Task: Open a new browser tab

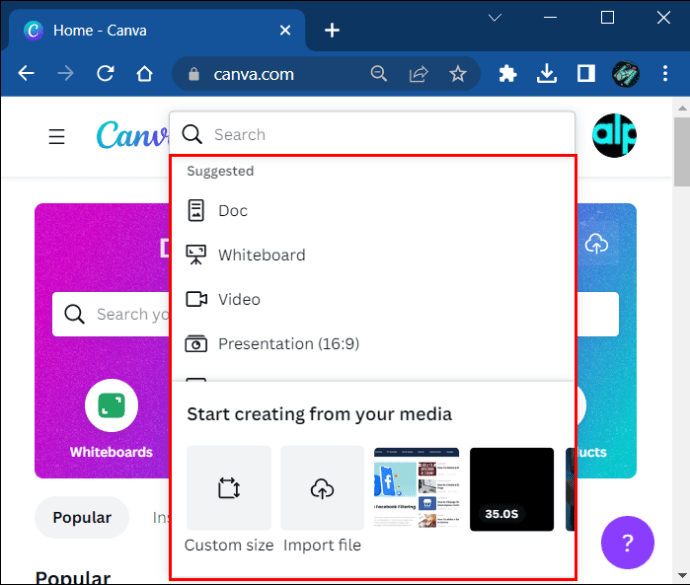Action: pyautogui.click(x=332, y=30)
